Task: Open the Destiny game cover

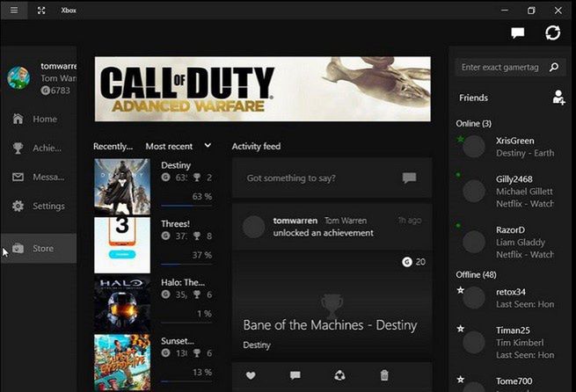Action: click(122, 186)
